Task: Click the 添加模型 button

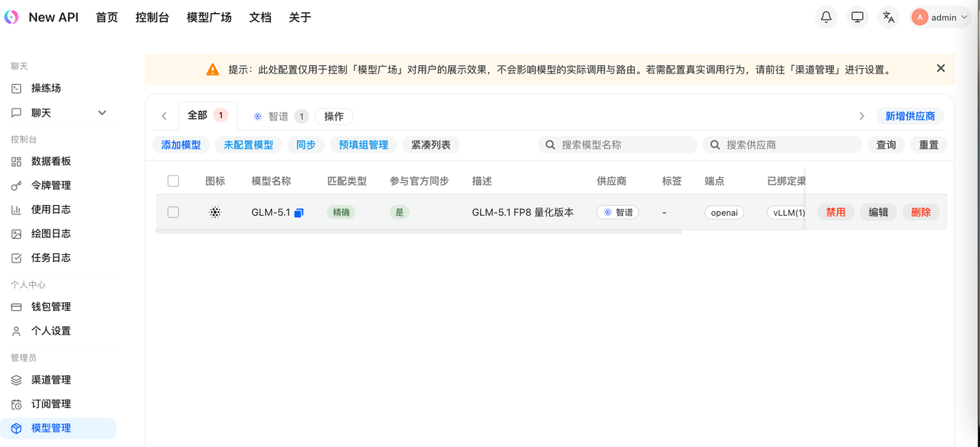Action: (x=181, y=145)
